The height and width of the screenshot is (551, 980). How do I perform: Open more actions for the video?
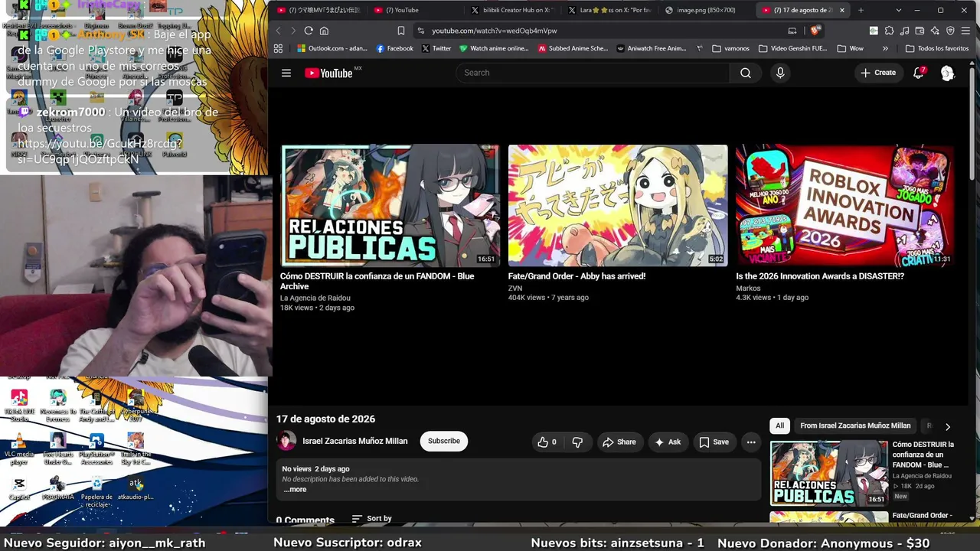point(751,442)
